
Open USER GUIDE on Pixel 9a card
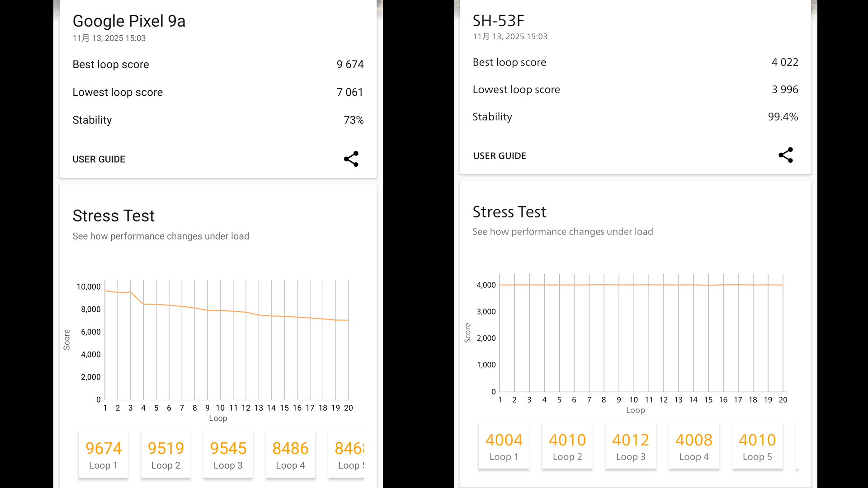99,159
